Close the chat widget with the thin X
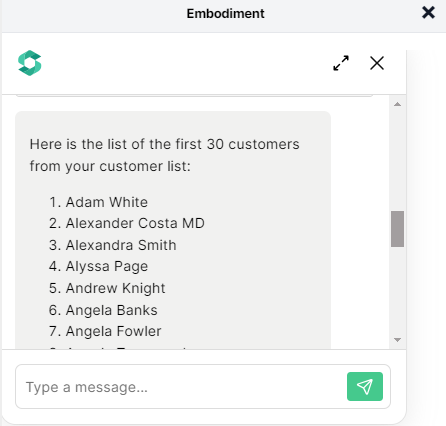446x426 pixels. [x=377, y=63]
